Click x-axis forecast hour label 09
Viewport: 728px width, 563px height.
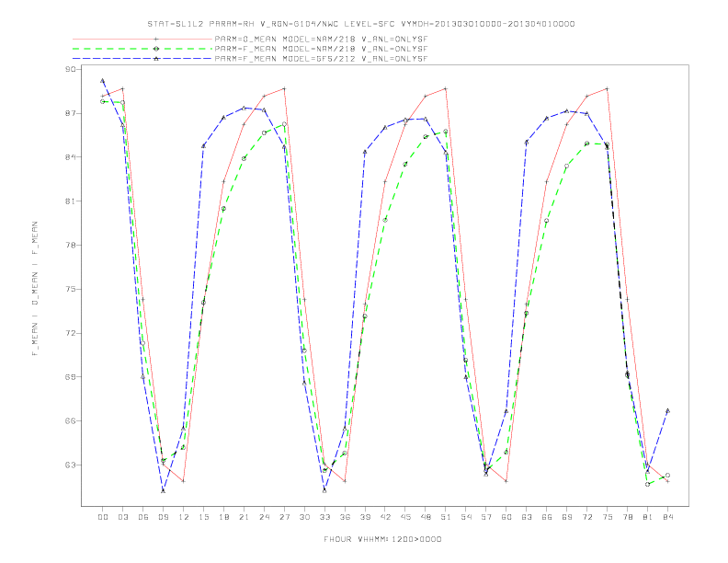pos(163,517)
